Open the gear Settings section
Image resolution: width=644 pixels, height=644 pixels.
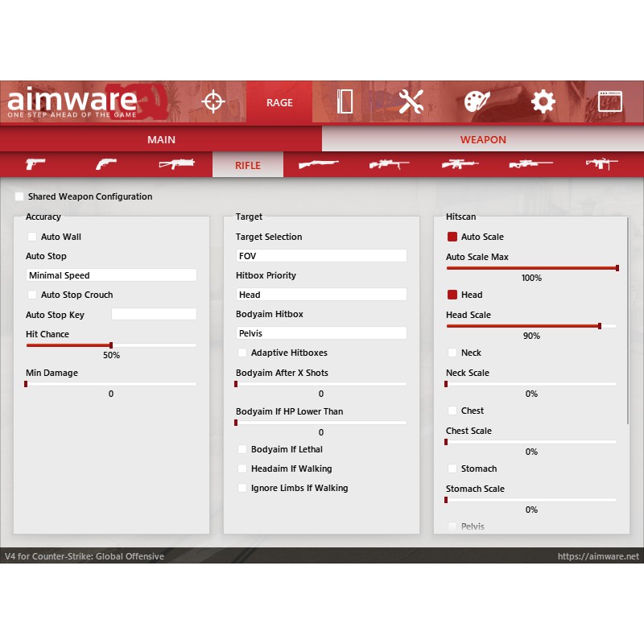coord(543,101)
